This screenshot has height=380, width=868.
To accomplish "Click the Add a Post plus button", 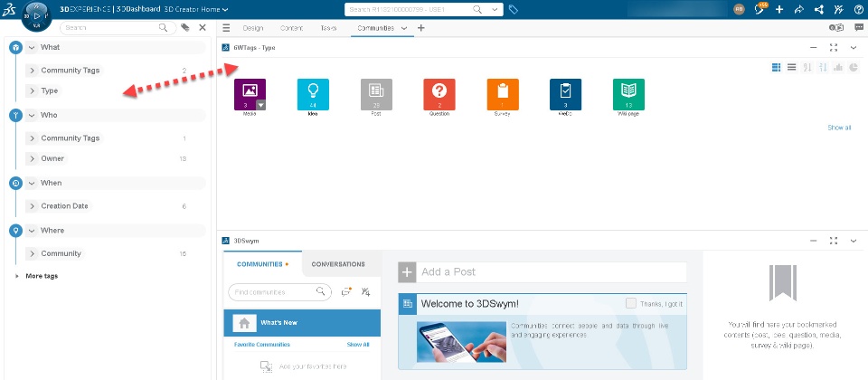I will [407, 272].
